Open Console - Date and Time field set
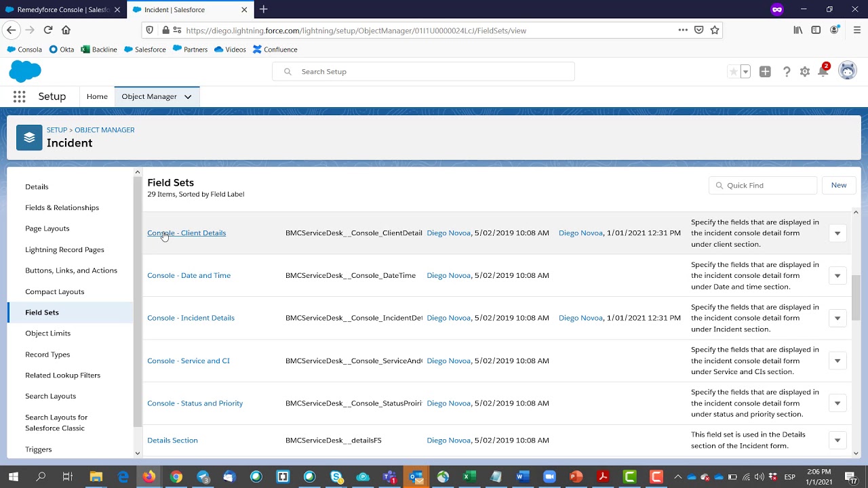Image resolution: width=868 pixels, height=488 pixels. click(189, 275)
